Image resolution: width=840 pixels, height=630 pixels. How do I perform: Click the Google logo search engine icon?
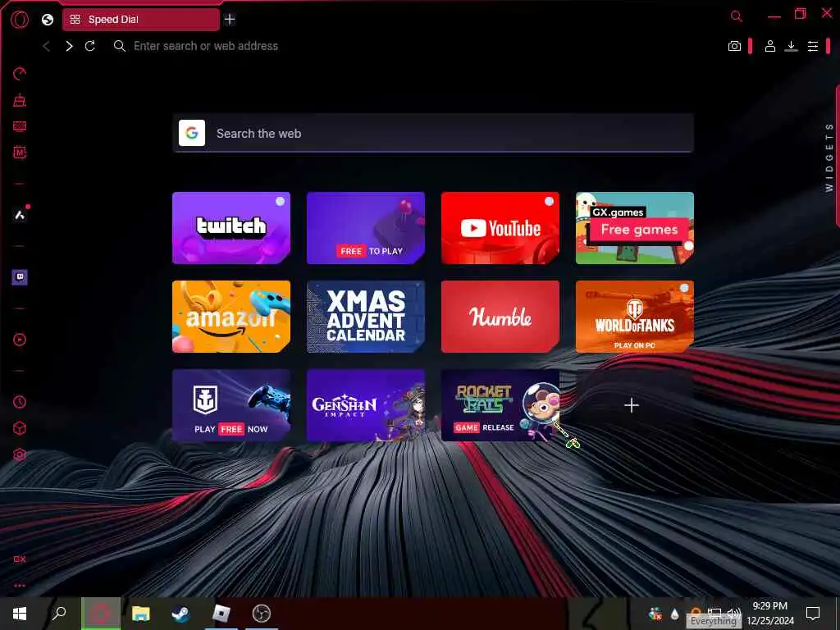pos(192,133)
